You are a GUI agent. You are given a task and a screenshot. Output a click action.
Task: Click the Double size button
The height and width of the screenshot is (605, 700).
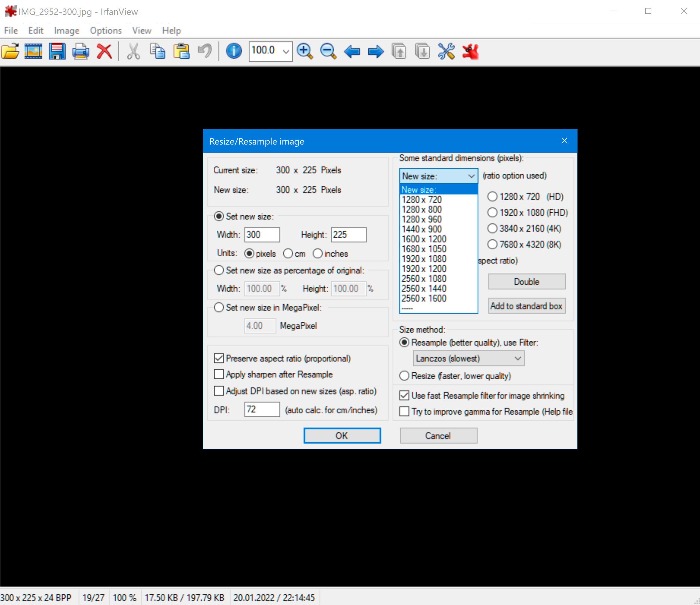526,282
